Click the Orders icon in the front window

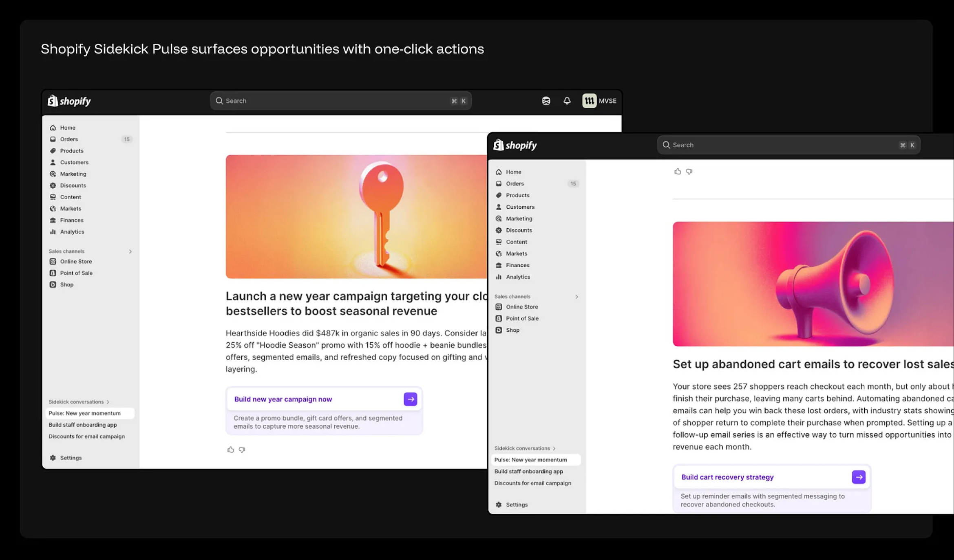[x=499, y=184]
